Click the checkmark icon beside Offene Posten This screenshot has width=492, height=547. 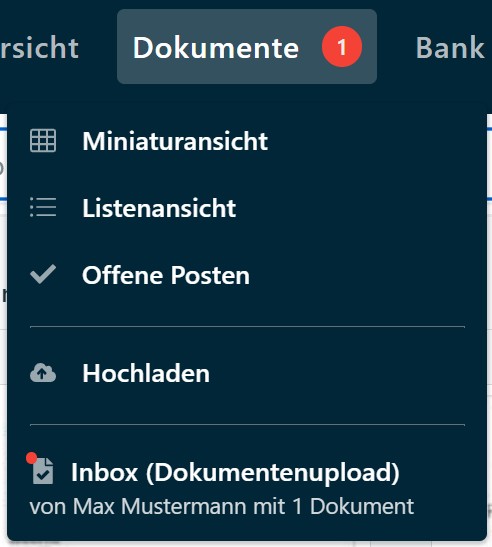[43, 274]
